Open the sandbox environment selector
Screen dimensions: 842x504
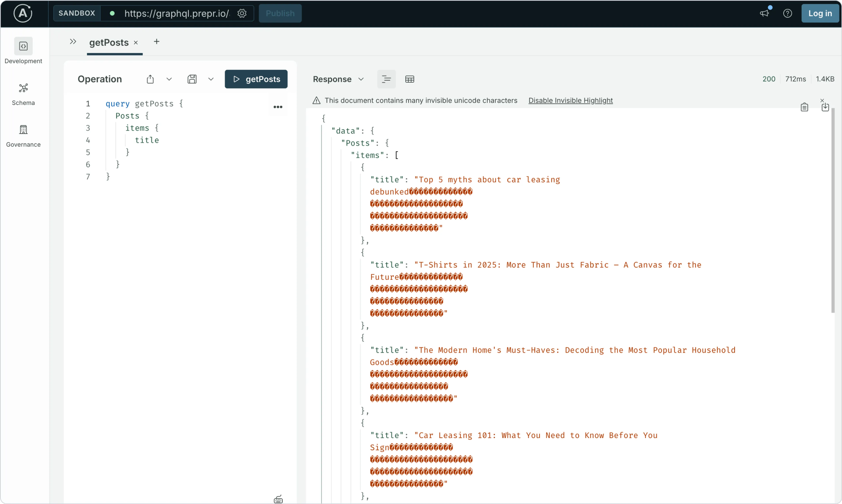(77, 13)
